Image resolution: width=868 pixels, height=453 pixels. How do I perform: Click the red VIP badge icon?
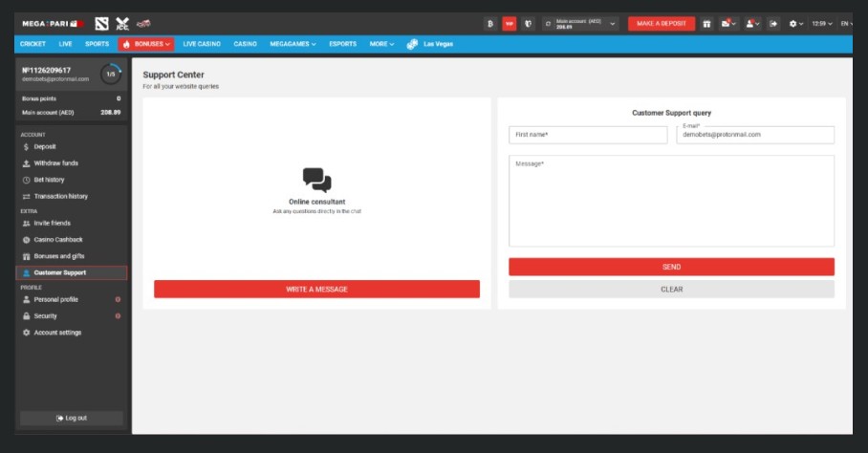[x=510, y=24]
